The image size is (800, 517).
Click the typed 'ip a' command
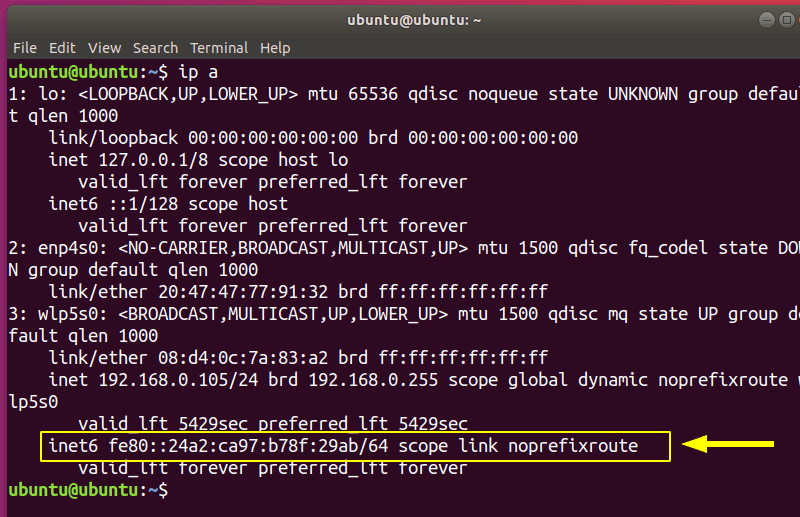[198, 72]
